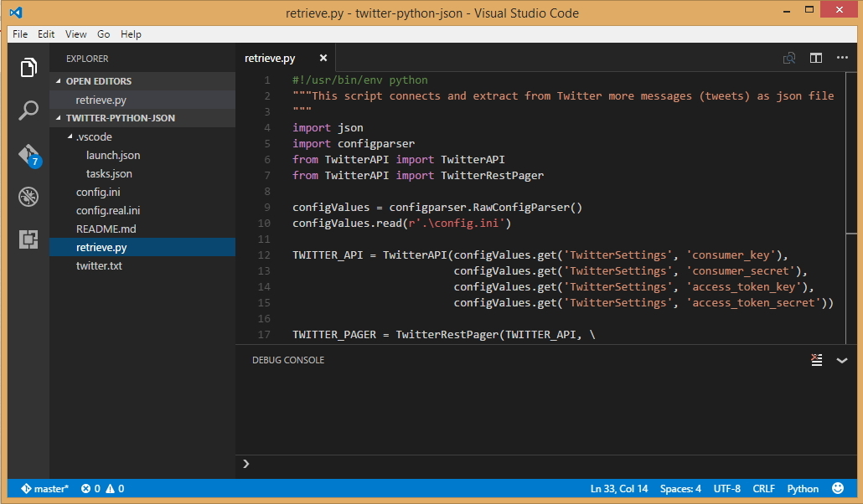Collapse the Debug Console panel chevron
The width and height of the screenshot is (863, 504).
[x=842, y=360]
